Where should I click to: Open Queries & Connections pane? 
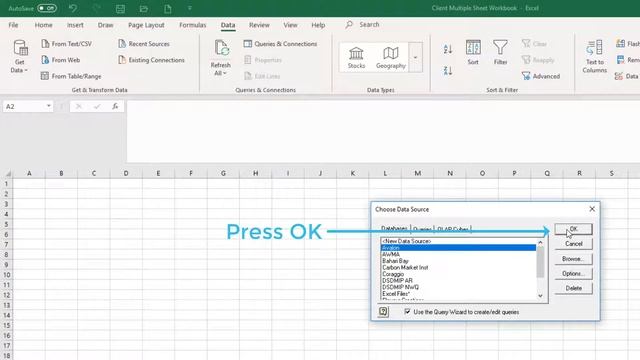coord(280,44)
